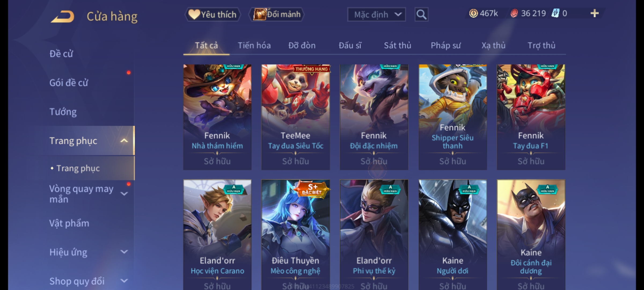Switch to the Pháp sư tab
This screenshot has height=290, width=644.
coord(445,46)
